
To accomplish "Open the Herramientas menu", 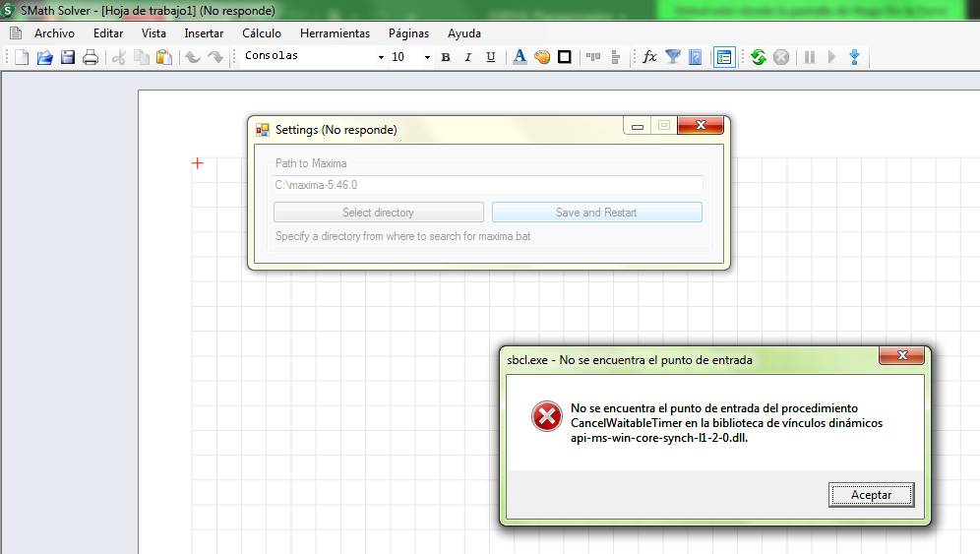I will click(335, 33).
